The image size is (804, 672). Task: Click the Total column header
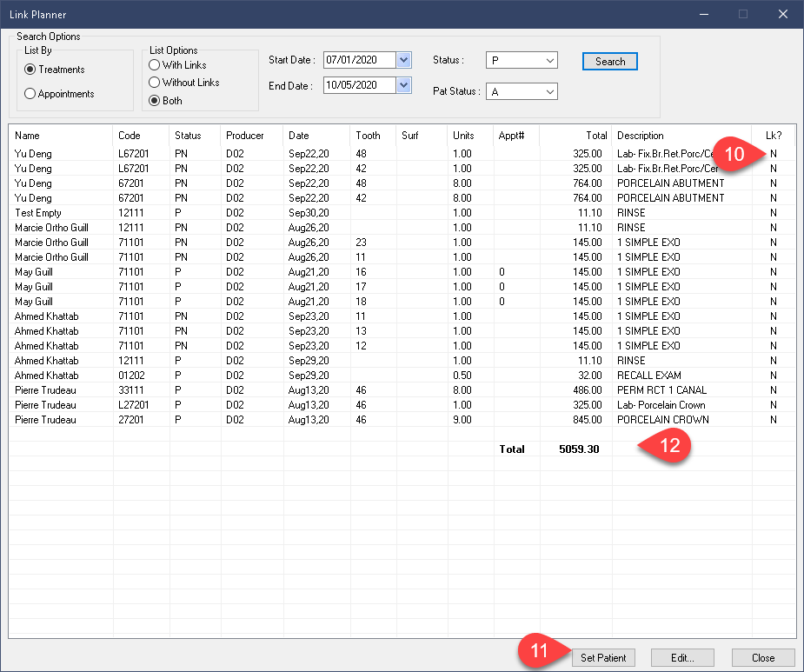575,136
